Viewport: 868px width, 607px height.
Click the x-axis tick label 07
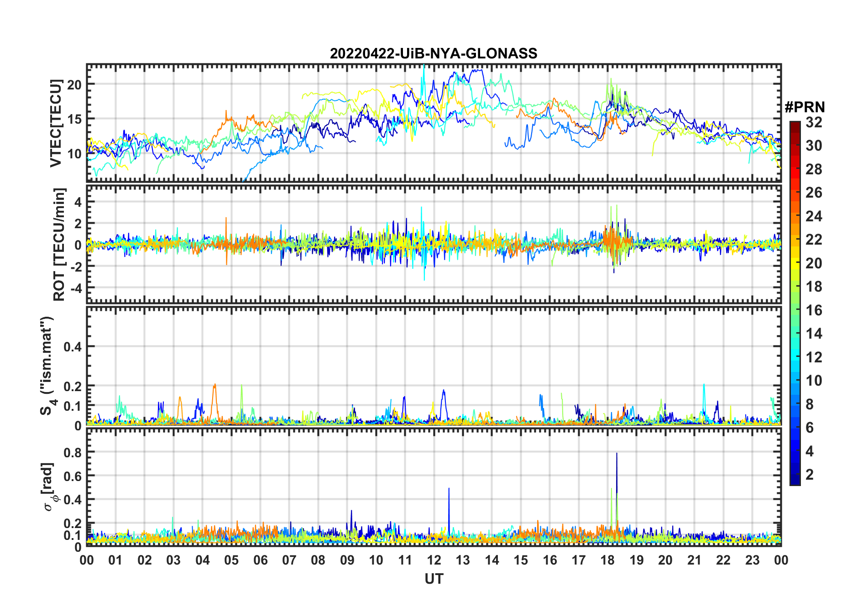pos(289,560)
